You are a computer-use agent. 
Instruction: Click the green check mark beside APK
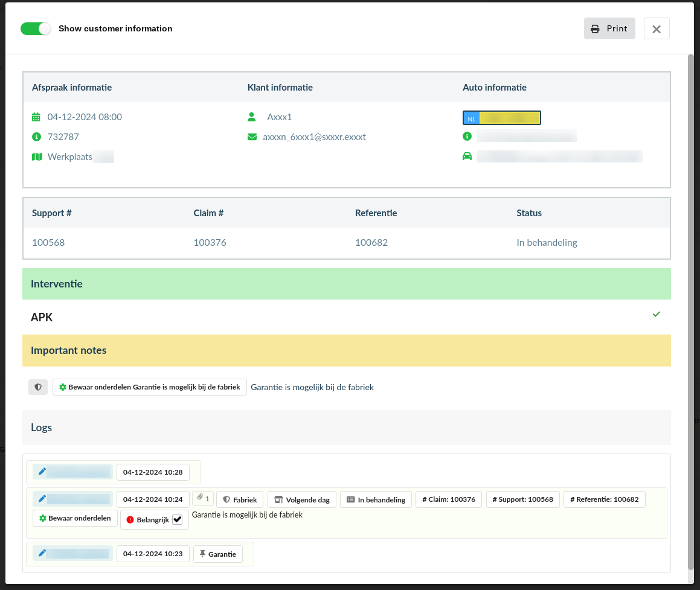click(x=657, y=315)
